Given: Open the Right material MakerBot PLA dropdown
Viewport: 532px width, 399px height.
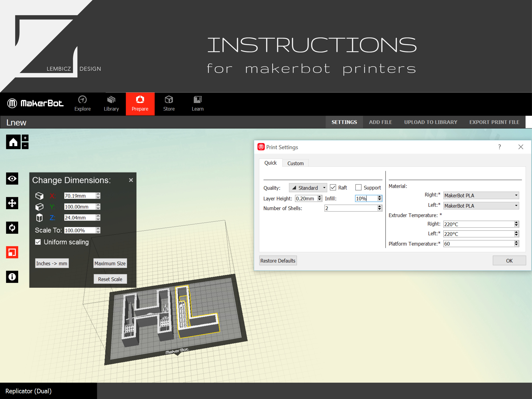Looking at the screenshot, I should 481,196.
